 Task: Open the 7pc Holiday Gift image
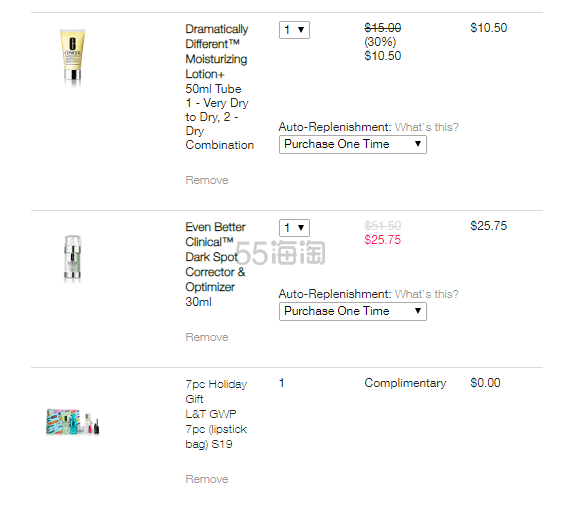point(73,422)
